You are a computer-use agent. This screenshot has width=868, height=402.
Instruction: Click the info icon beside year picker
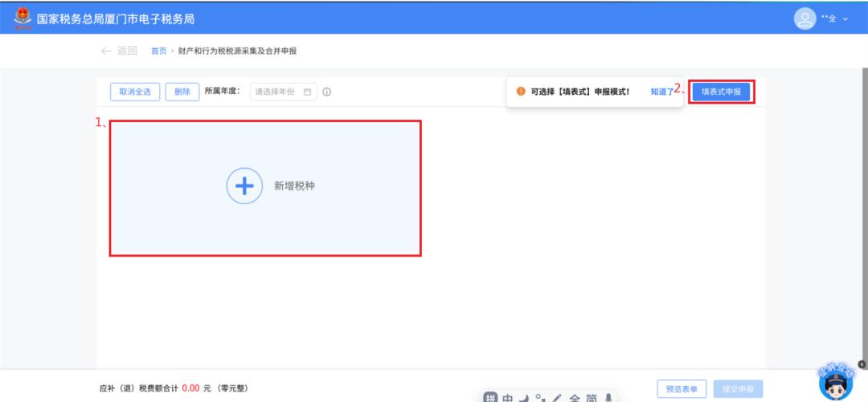click(326, 92)
